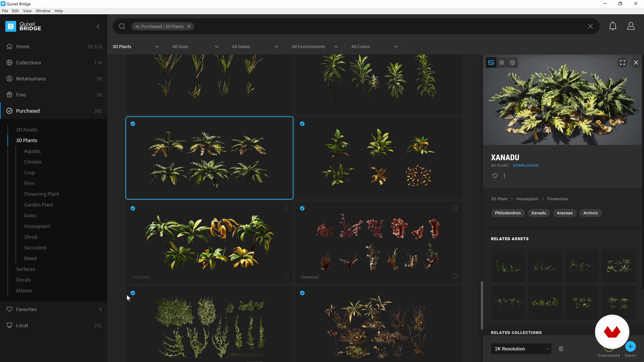Open the 2K Resolution dropdown
The width and height of the screenshot is (644, 362).
click(x=521, y=349)
